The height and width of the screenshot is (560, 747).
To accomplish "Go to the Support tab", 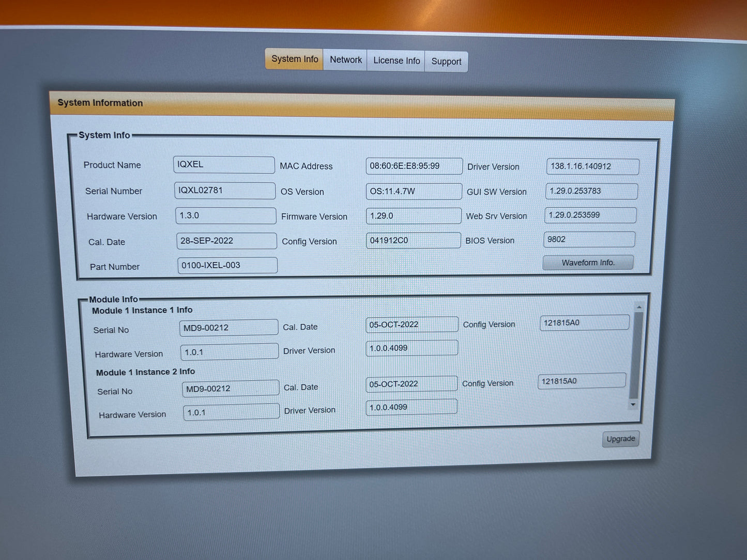I will click(446, 61).
